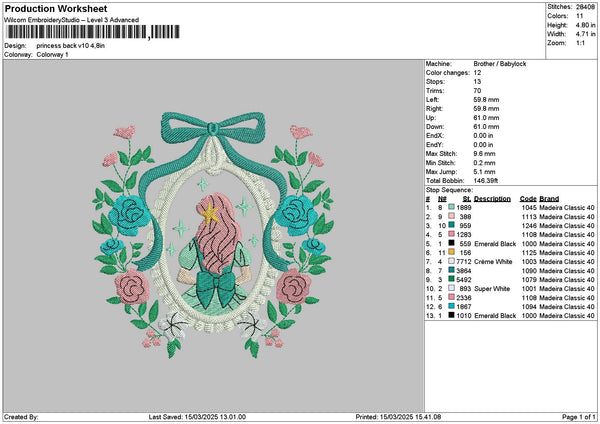
Task: Select the 'Left:' measurement 59.8 mm
Action: pyautogui.click(x=486, y=100)
